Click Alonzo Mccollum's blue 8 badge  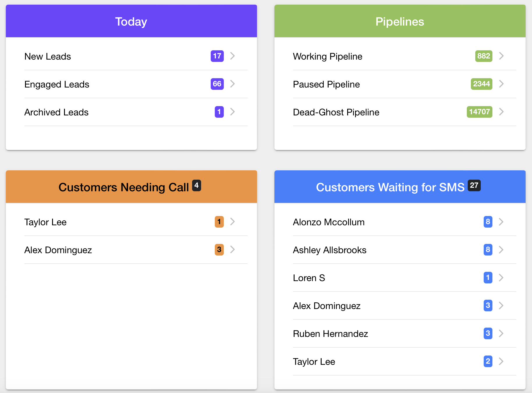(488, 222)
